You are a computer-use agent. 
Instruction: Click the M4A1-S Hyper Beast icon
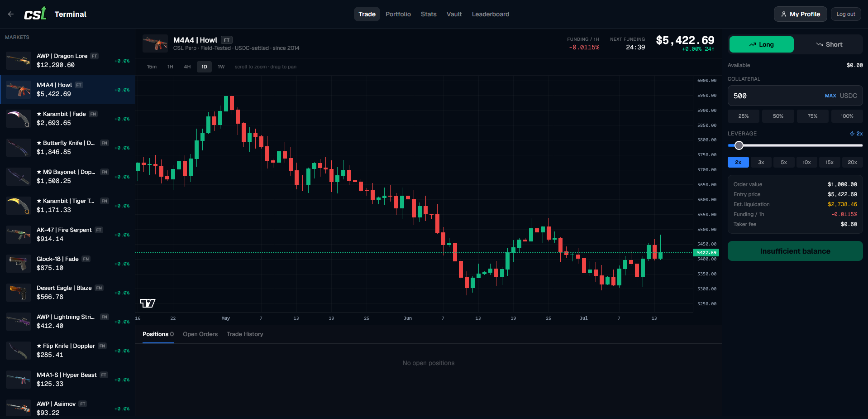click(x=19, y=379)
